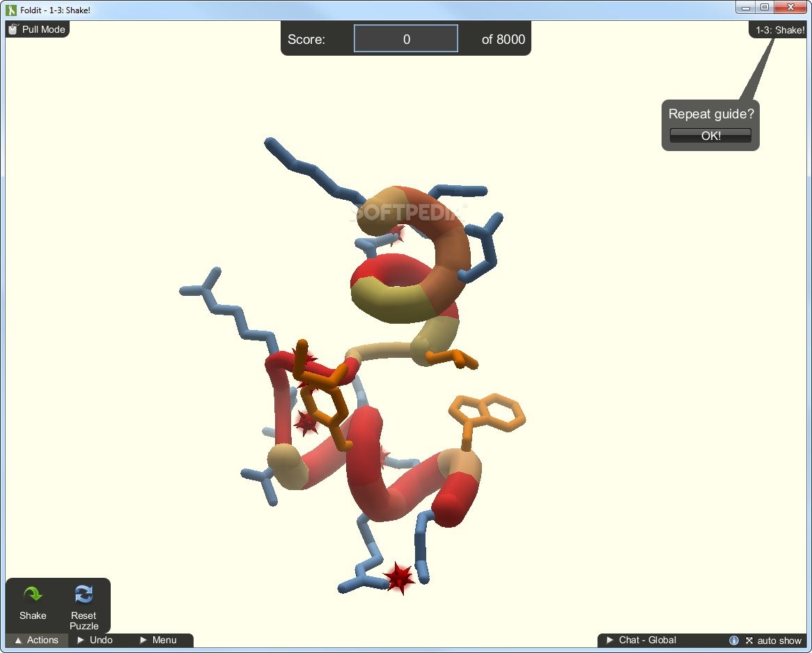
Task: Expand the Undo menu
Action: 95,640
